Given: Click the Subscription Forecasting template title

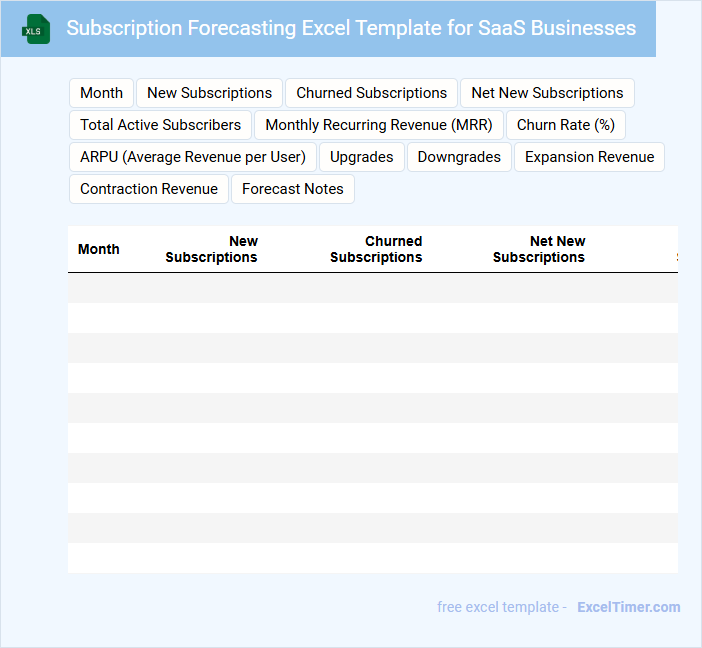Looking at the screenshot, I should click(351, 28).
